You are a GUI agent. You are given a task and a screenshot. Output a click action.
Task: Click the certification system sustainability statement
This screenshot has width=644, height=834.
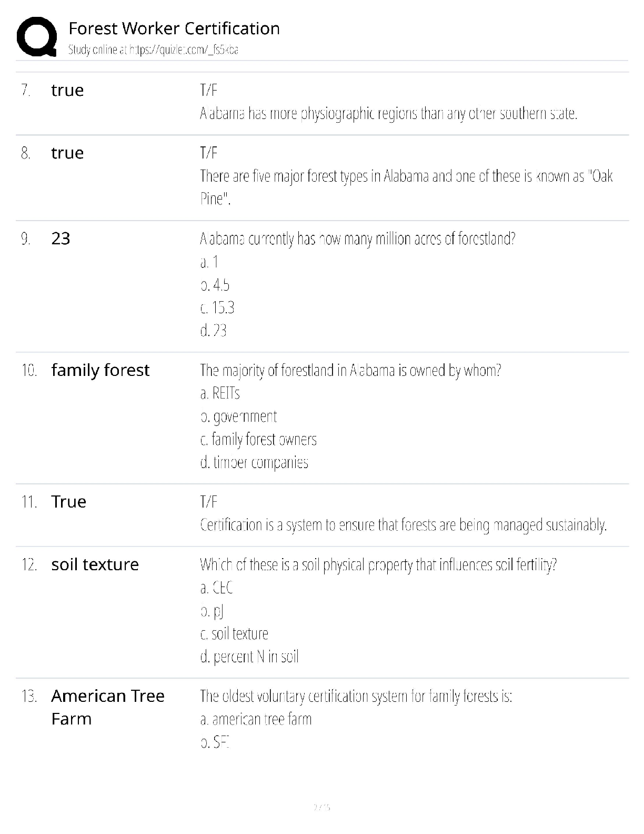click(x=404, y=525)
